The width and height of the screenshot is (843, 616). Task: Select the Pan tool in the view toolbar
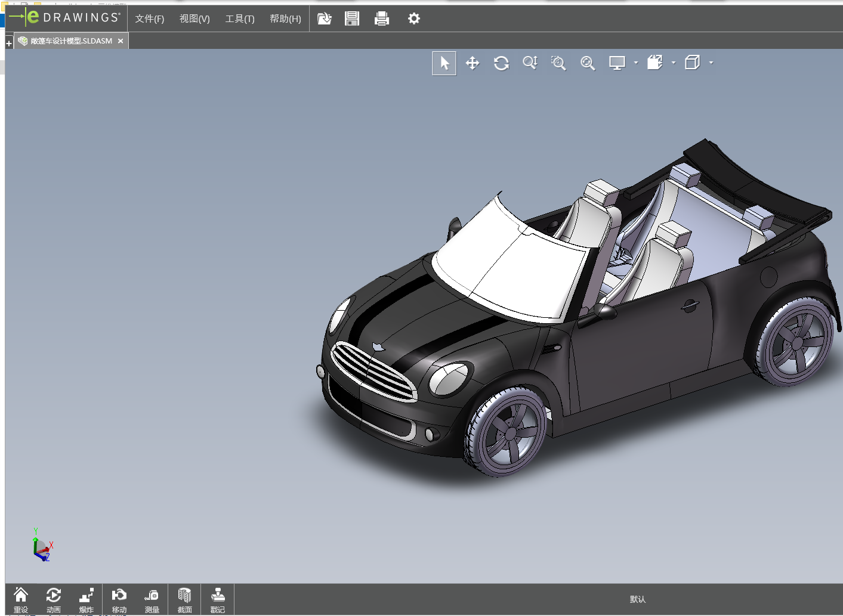[473, 63]
